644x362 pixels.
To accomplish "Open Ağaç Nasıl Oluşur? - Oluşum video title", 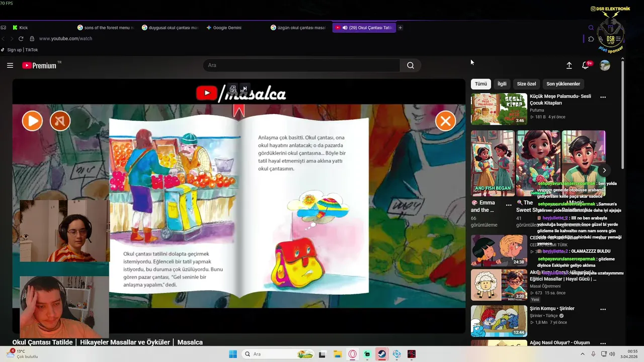I will pyautogui.click(x=559, y=343).
